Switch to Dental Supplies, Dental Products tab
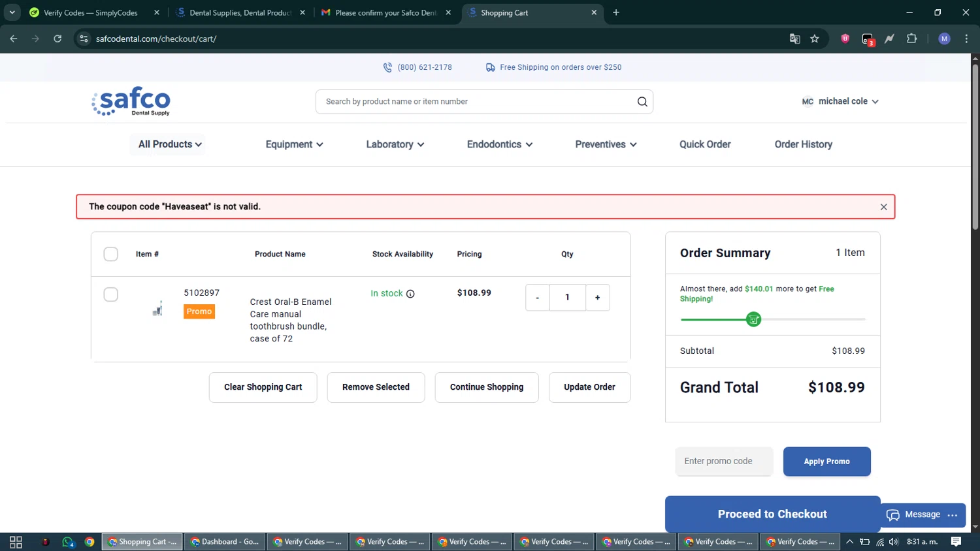This screenshot has height=551, width=980. [240, 12]
